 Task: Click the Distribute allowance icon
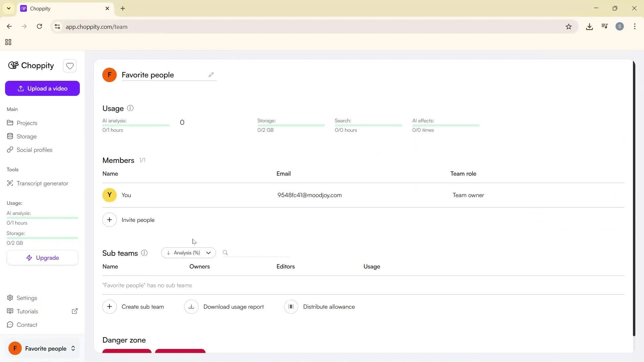coord(291,307)
